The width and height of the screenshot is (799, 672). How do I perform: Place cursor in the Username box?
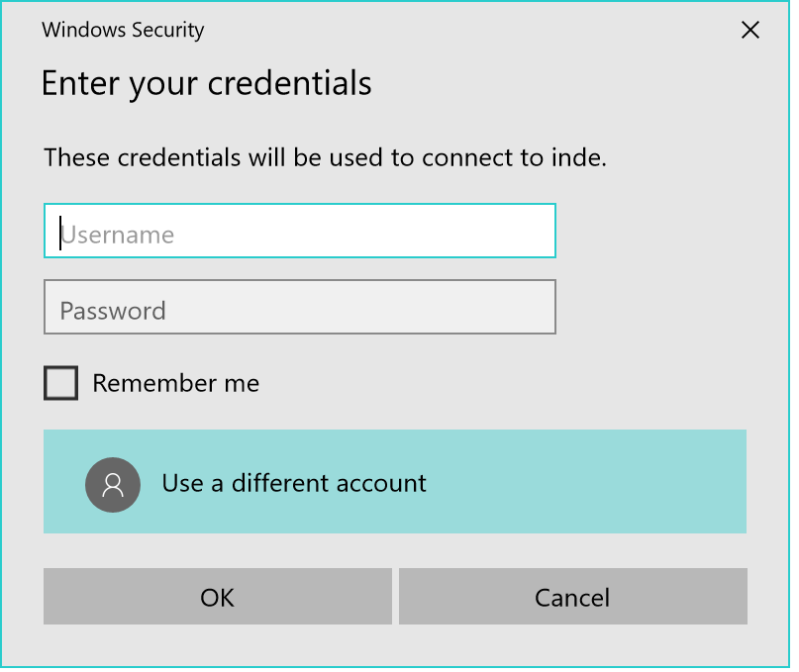click(299, 232)
